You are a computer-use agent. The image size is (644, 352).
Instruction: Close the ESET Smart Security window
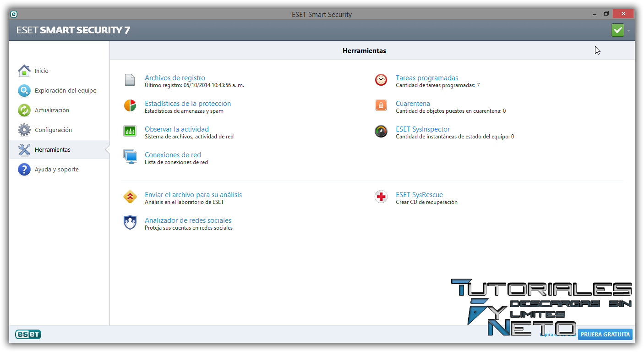tap(624, 14)
